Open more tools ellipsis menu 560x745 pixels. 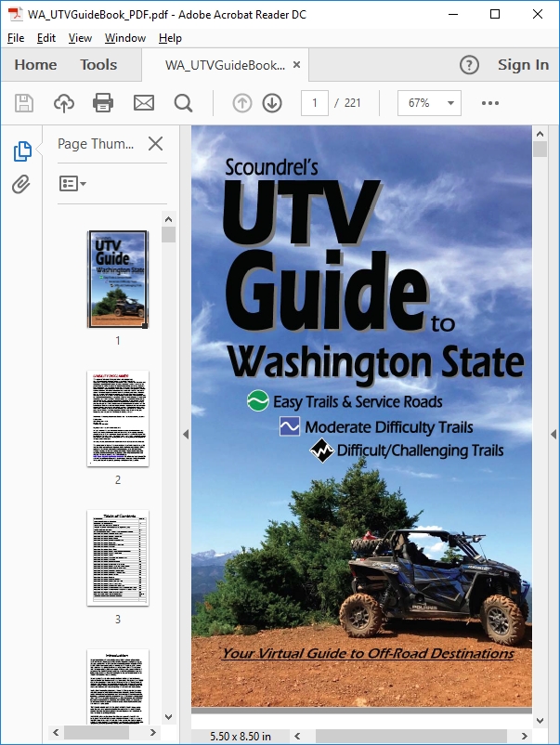click(x=490, y=102)
